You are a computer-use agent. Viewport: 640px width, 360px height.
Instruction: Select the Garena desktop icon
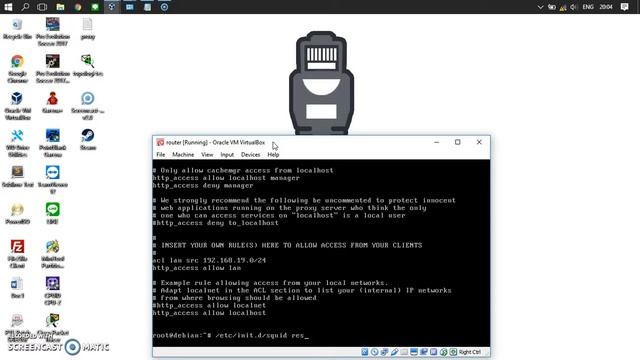tap(53, 102)
